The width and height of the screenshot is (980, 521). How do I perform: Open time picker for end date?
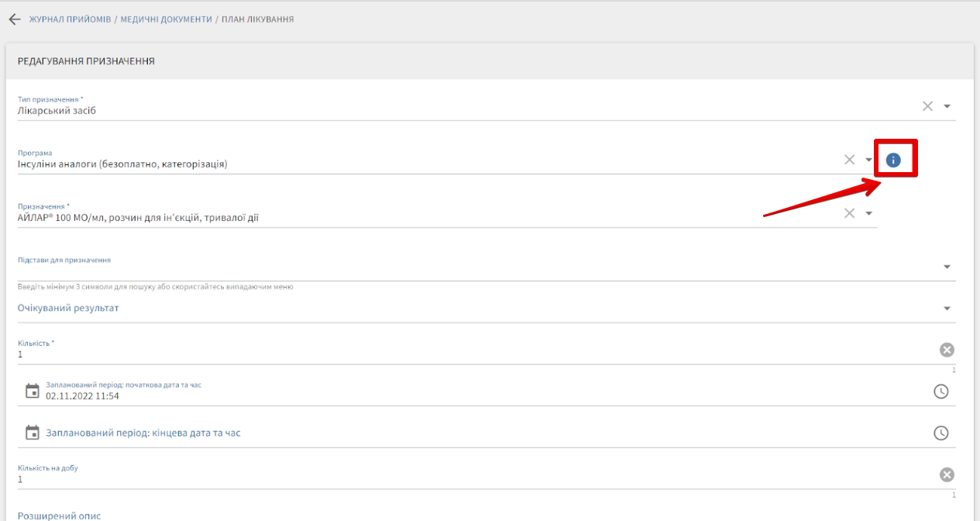pos(940,433)
